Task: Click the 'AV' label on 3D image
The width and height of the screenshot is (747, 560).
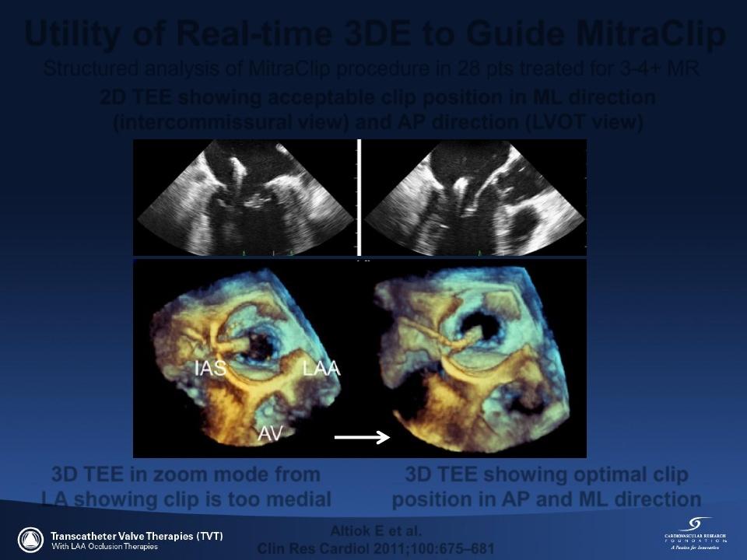Action: pos(270,433)
